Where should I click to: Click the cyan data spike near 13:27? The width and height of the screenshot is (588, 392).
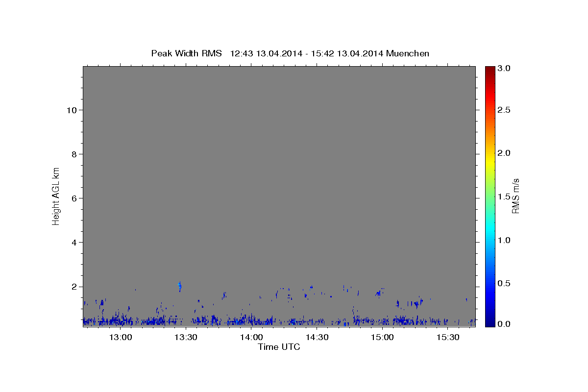click(180, 286)
